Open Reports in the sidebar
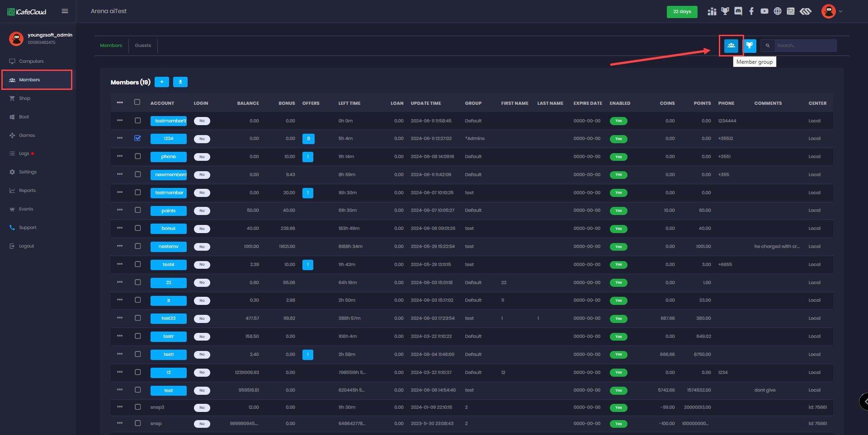 [27, 191]
